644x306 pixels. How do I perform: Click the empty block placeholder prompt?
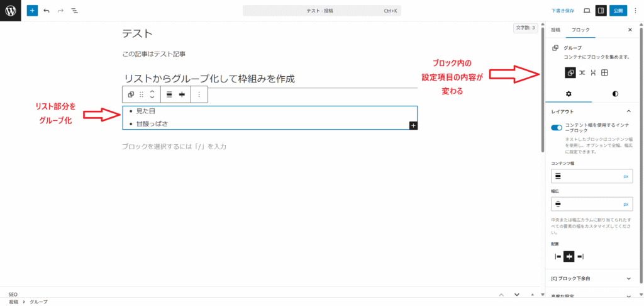174,146
